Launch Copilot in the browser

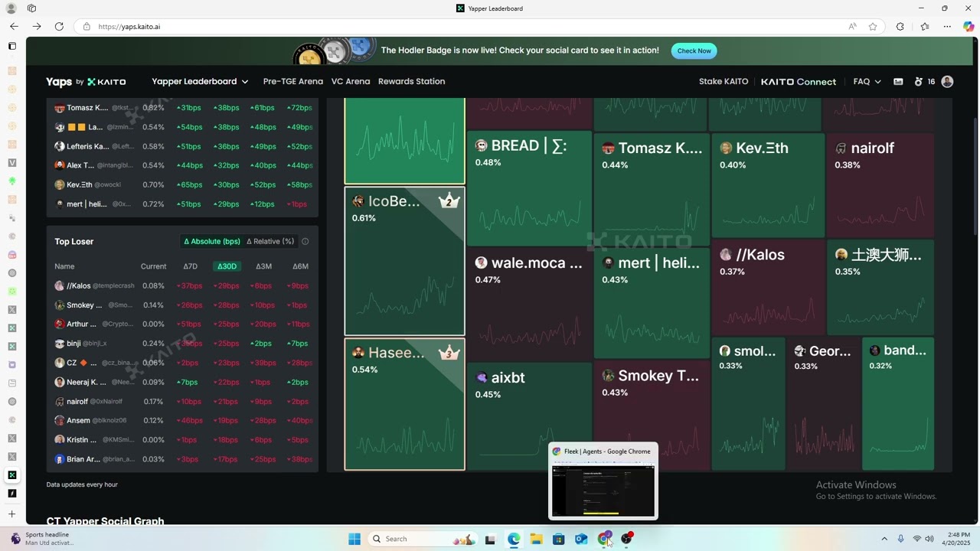969,26
